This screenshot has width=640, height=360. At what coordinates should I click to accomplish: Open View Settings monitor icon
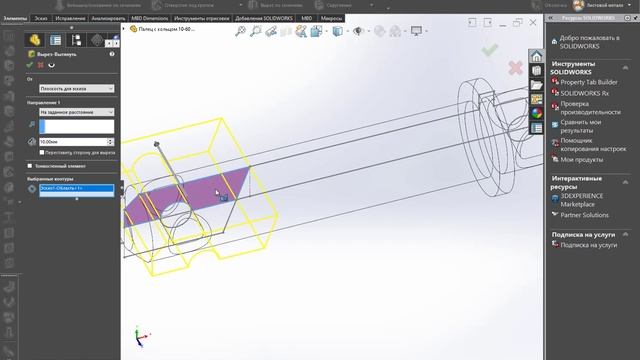tap(416, 31)
